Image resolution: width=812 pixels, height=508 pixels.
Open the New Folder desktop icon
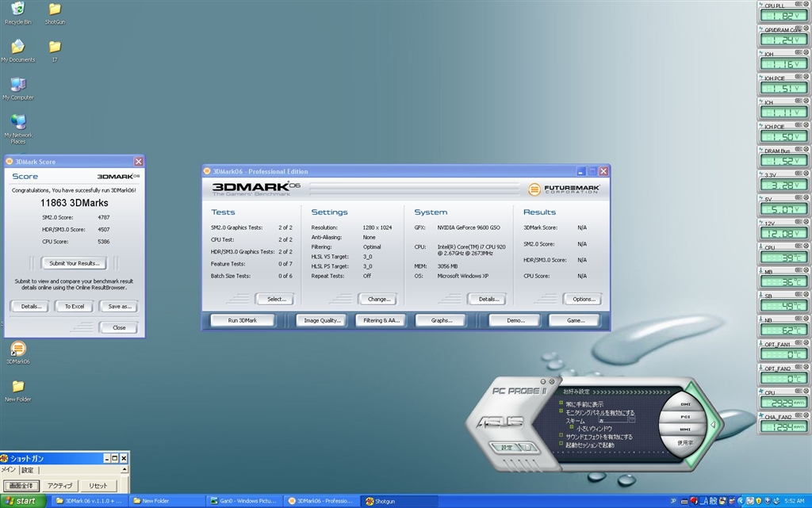17,387
